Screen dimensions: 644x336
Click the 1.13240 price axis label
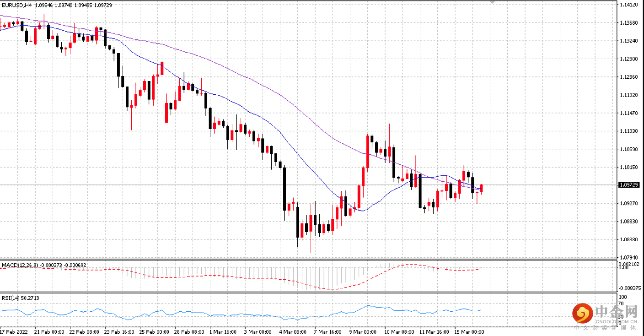[x=628, y=41]
